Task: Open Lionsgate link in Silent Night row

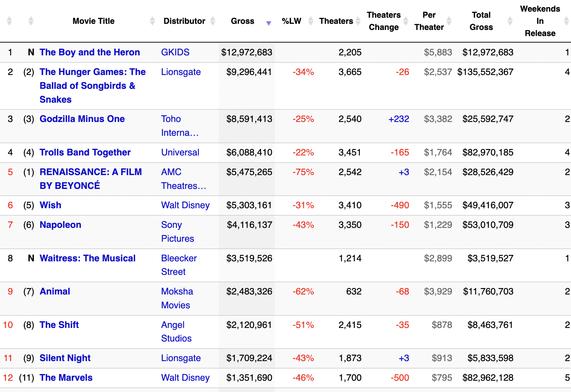Action: click(x=181, y=358)
